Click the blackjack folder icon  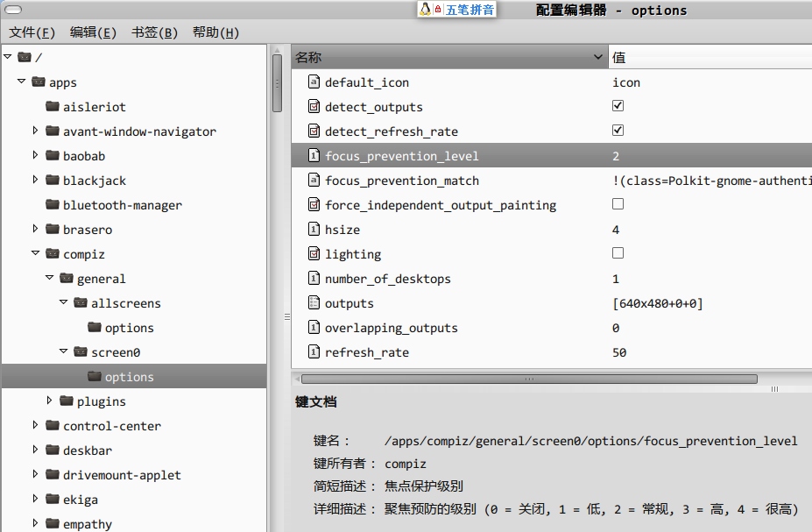53,180
